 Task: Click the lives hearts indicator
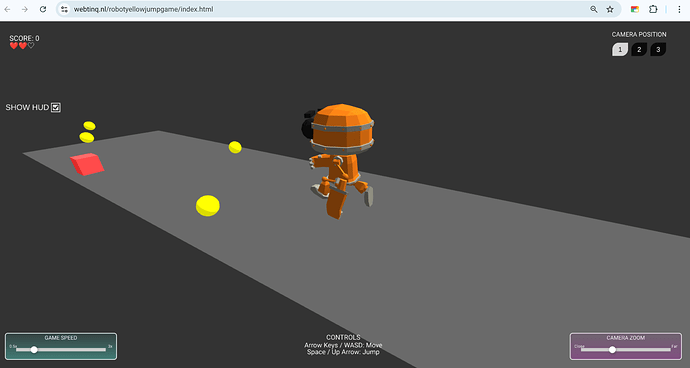22,46
